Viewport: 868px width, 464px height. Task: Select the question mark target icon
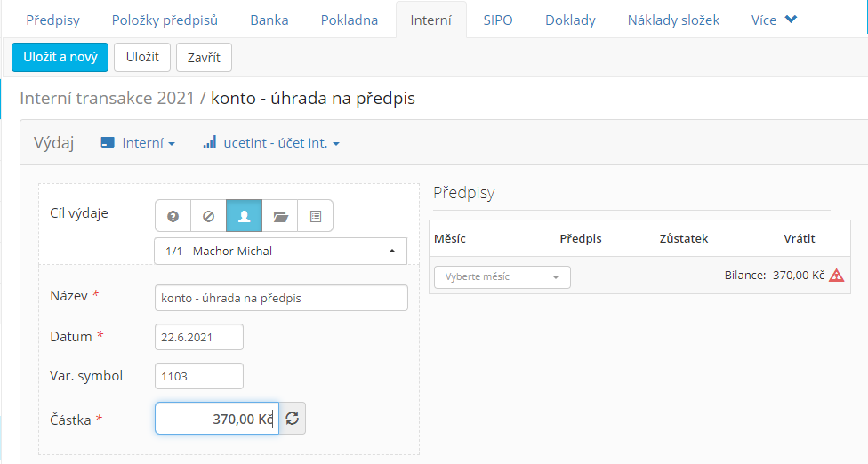[x=173, y=216]
